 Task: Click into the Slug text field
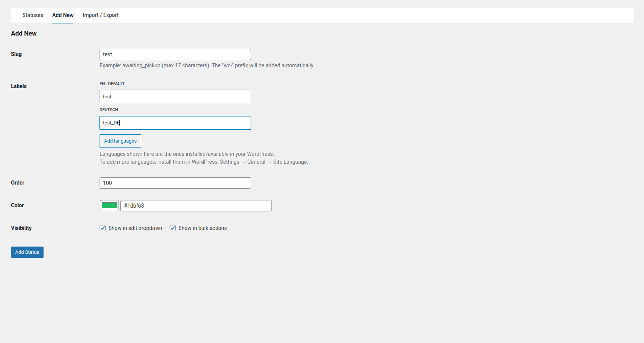[x=175, y=54]
